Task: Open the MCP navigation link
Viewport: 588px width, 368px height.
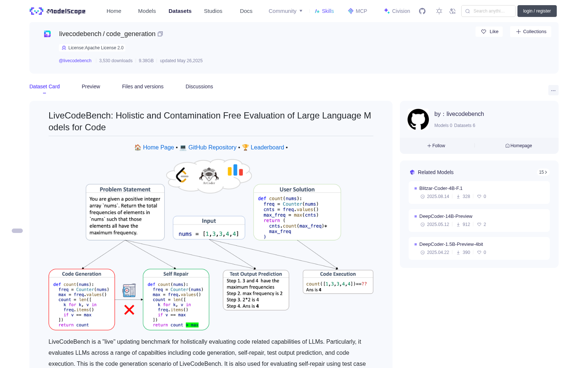Action: 357,11
